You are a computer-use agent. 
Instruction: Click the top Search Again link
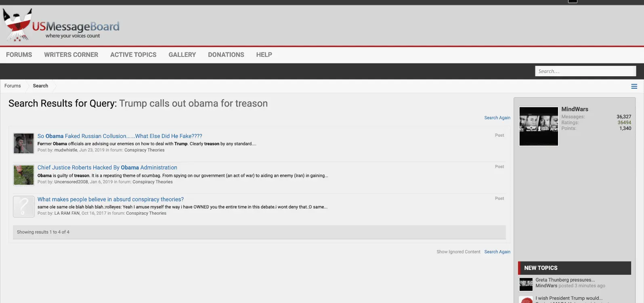pos(497,118)
